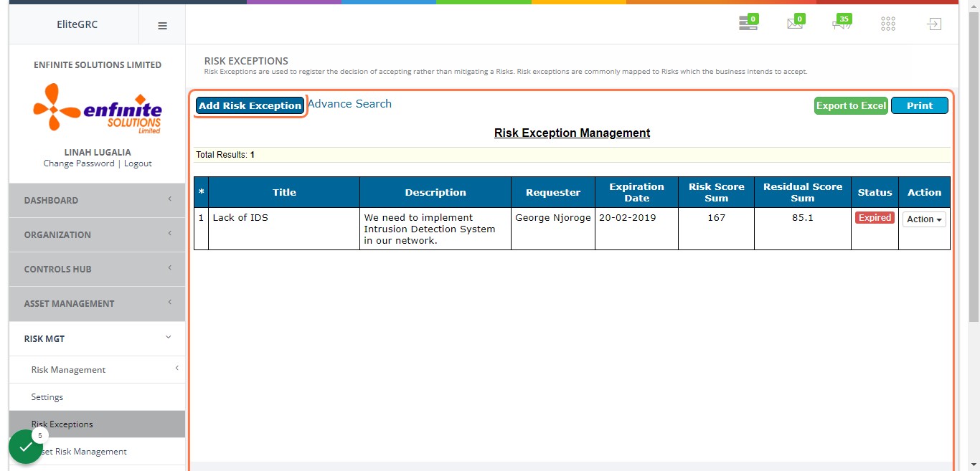Open the server tasks icon with badge 0
This screenshot has height=471, width=980.
click(748, 24)
